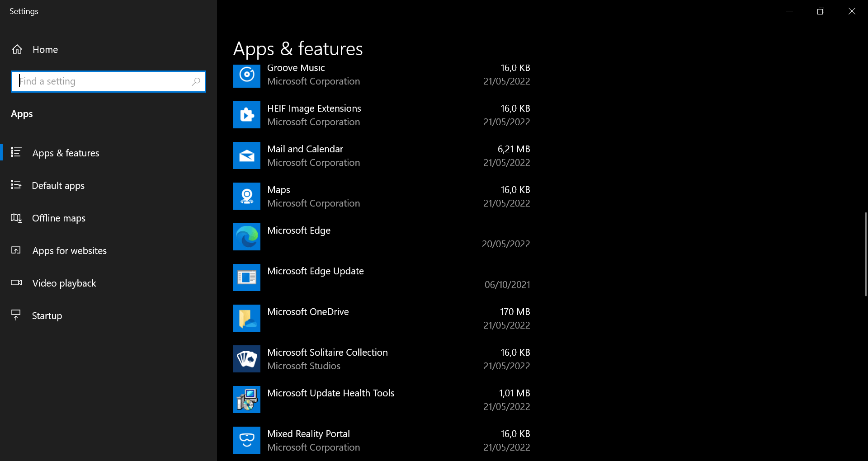Click the Offline maps sidebar icon
The image size is (868, 461).
point(16,218)
